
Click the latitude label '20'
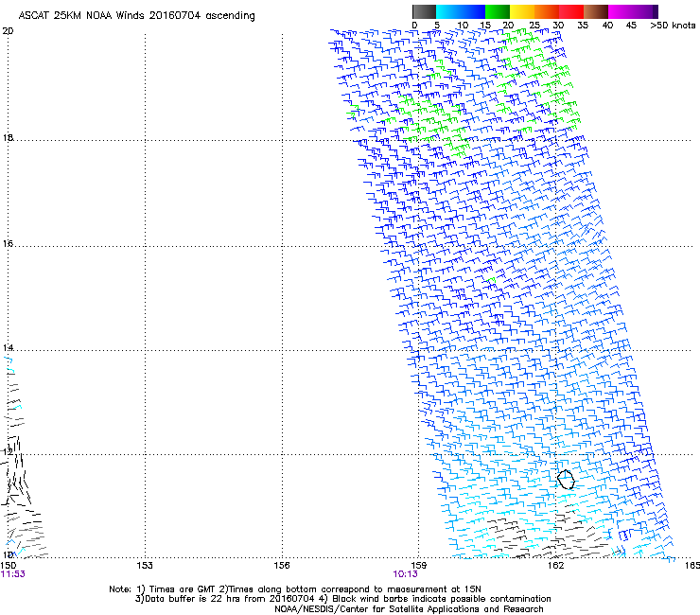click(x=8, y=31)
